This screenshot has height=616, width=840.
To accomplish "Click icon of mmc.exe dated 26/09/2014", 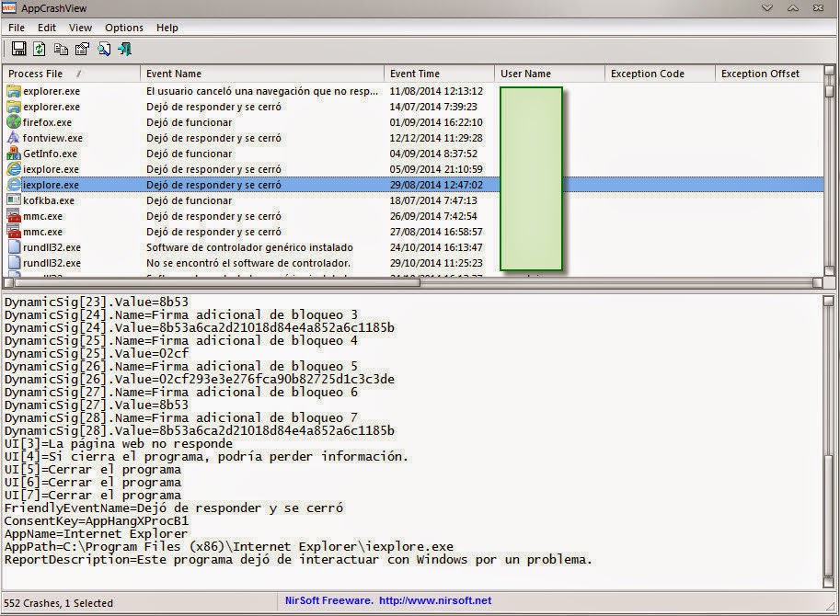I will point(14,216).
